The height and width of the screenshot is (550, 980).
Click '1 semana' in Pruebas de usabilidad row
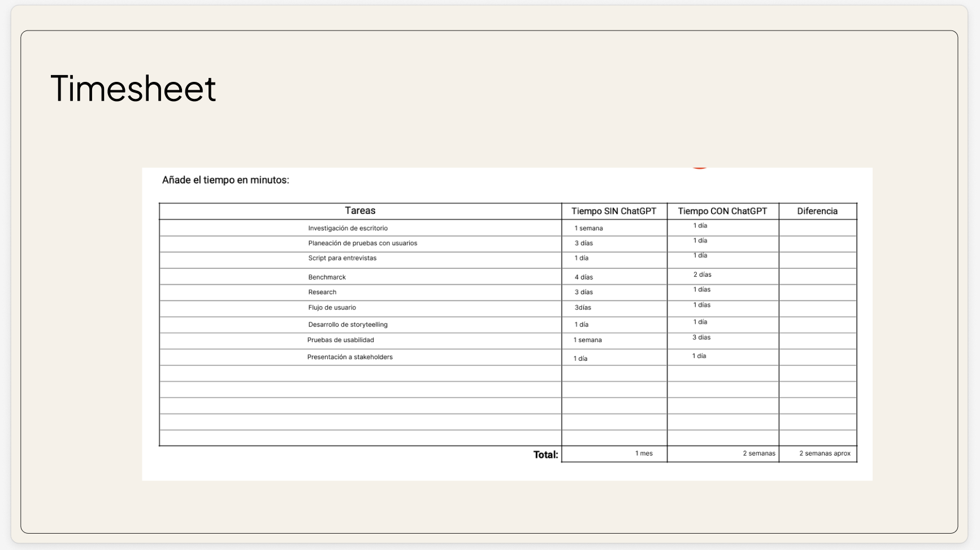click(x=587, y=340)
